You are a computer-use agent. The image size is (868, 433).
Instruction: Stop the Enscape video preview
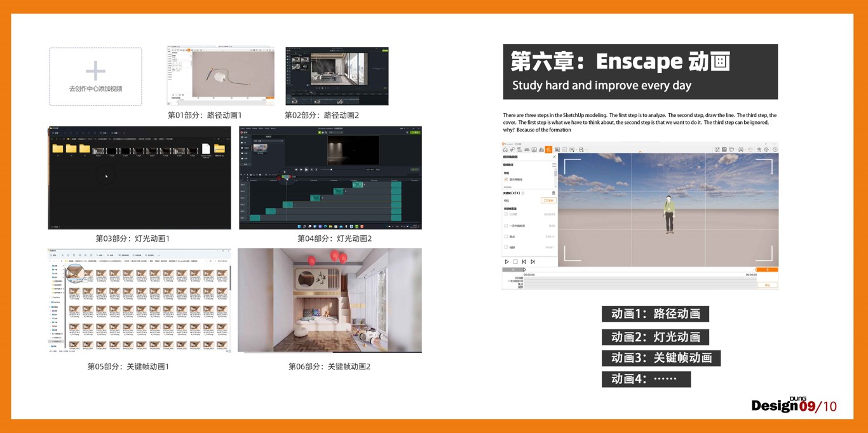click(x=515, y=262)
